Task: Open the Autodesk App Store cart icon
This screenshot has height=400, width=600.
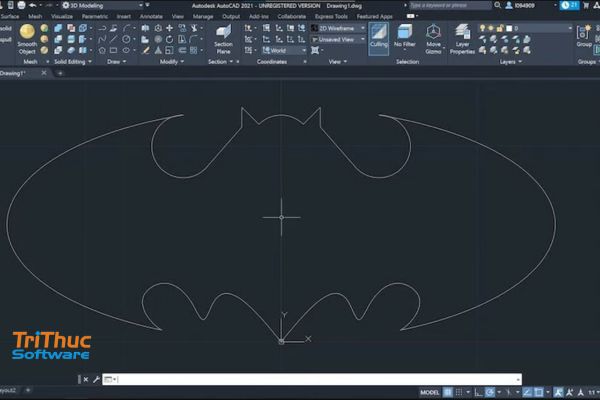Action: tap(585, 5)
